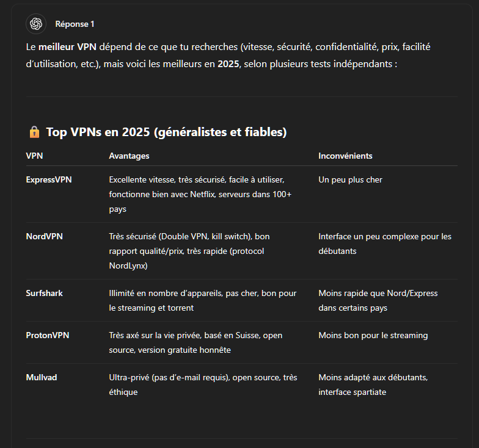Click the Surfshark row name
Screen dimensions: 479x448
click(44, 293)
